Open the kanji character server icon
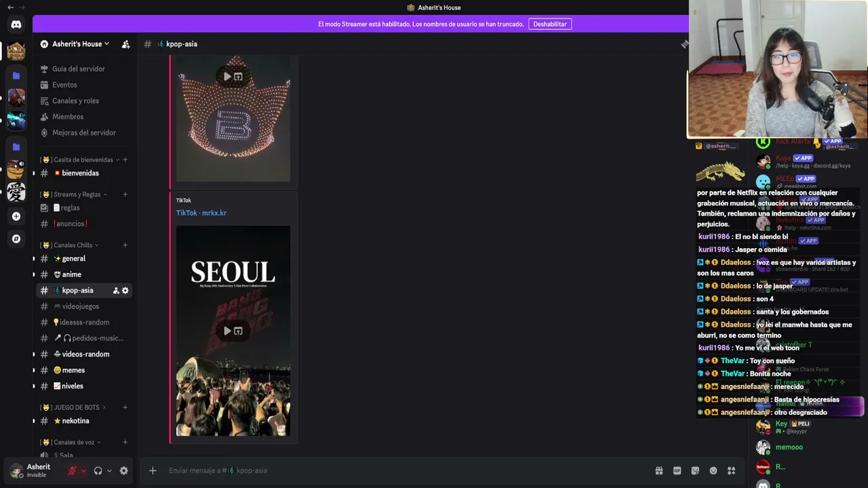 click(x=16, y=192)
